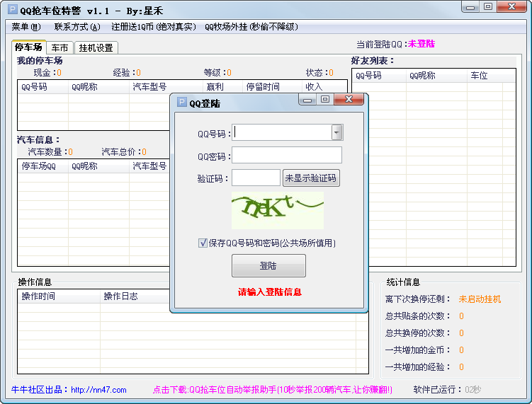Click the 停车场QQ column header
Screen dimensions: 532x404
[x=43, y=166]
